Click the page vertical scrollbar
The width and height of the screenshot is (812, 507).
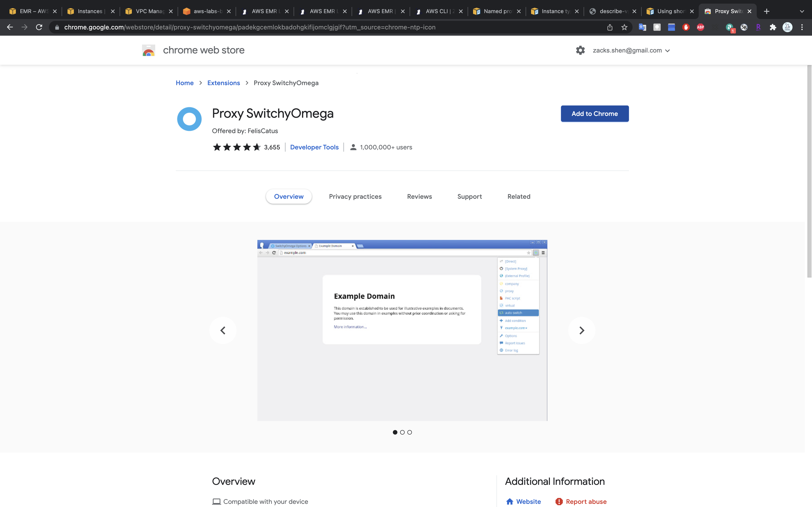[x=809, y=171]
